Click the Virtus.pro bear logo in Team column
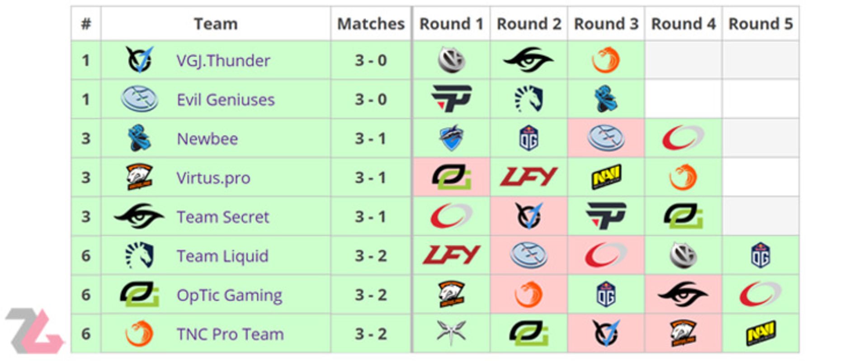This screenshot has height=361, width=868. 139,177
